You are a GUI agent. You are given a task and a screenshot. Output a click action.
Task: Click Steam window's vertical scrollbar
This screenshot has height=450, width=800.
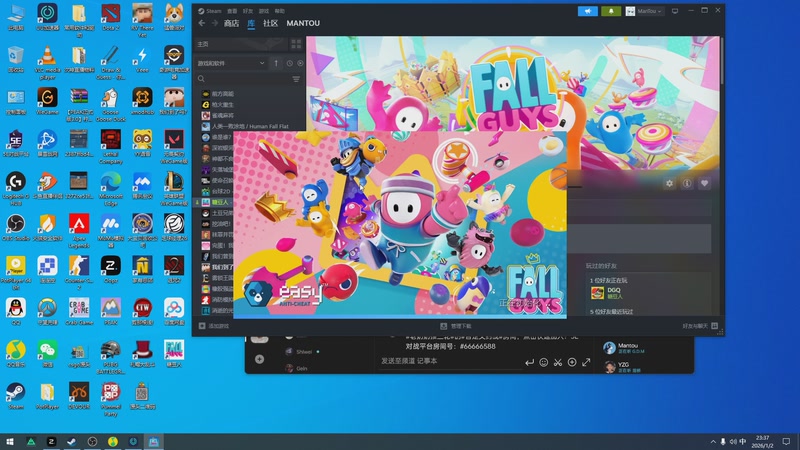click(722, 61)
